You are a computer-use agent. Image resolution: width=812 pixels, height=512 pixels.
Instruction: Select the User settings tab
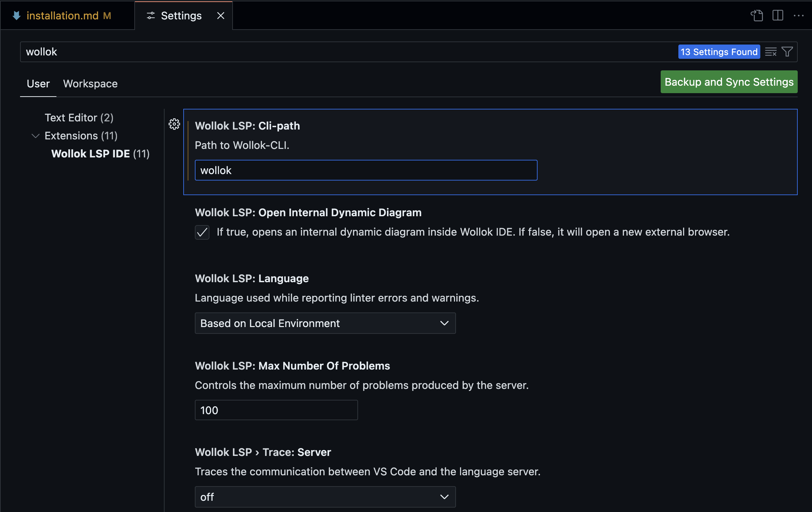coord(38,84)
